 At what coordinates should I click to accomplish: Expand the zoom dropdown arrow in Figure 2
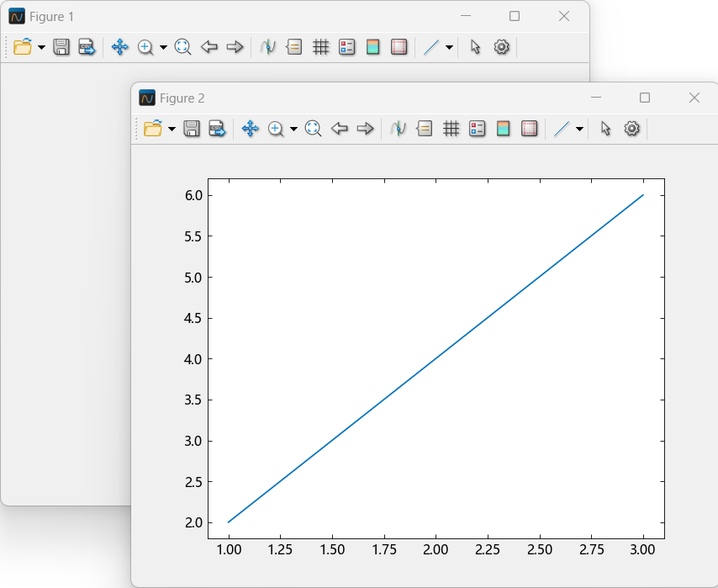pyautogui.click(x=293, y=129)
